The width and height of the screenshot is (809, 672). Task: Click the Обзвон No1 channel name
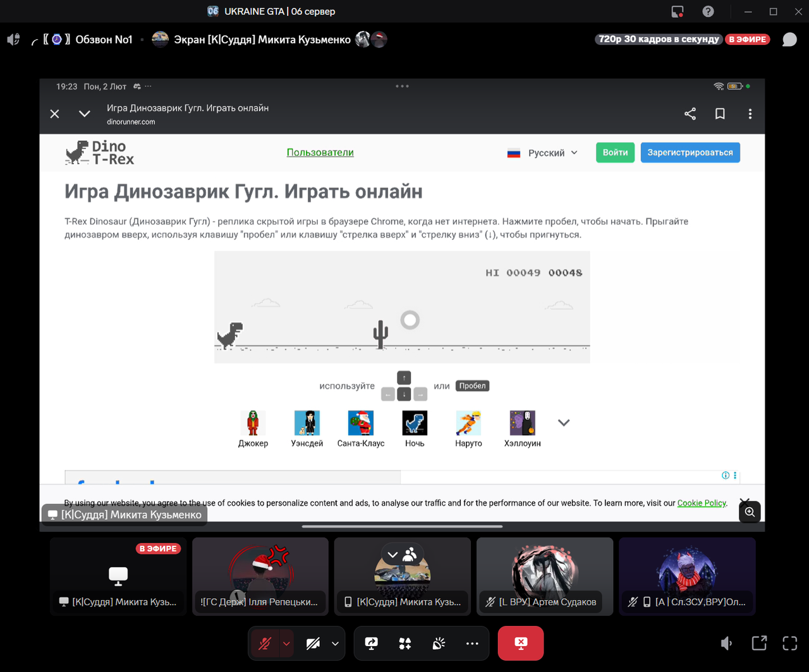[x=104, y=40]
